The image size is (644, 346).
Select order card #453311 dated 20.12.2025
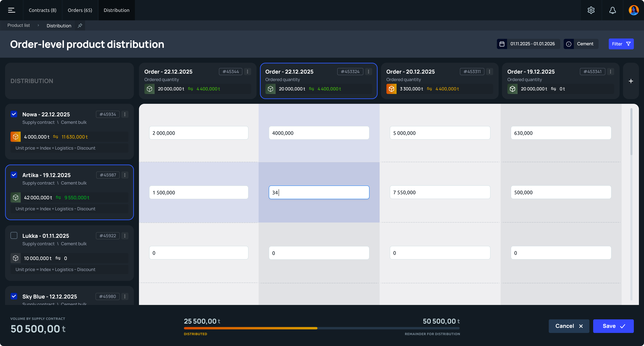tap(439, 81)
